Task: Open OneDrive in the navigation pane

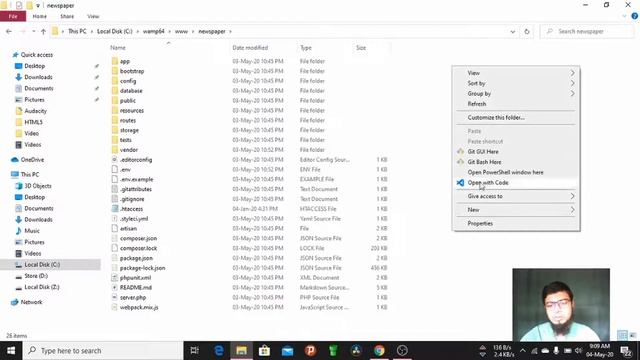Action: 32,160
